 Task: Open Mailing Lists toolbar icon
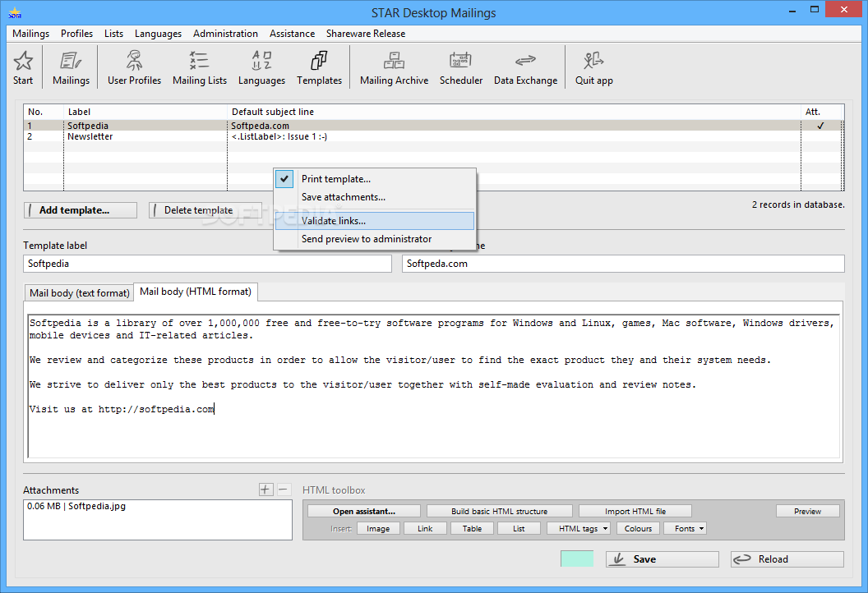click(x=199, y=67)
